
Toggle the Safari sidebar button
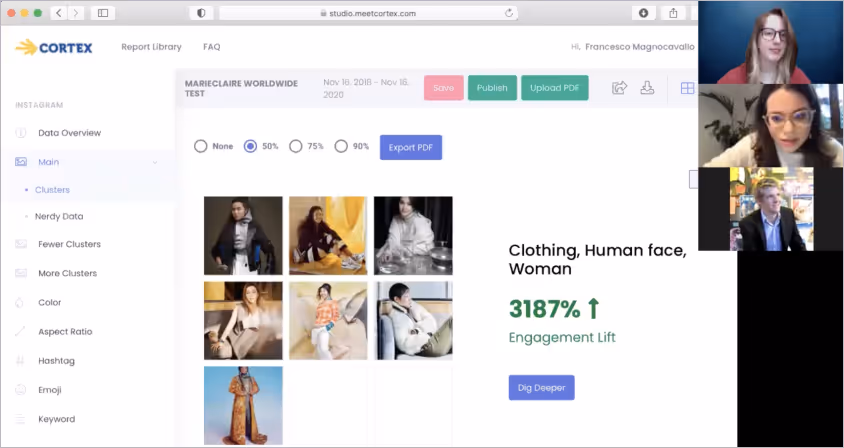pyautogui.click(x=103, y=13)
